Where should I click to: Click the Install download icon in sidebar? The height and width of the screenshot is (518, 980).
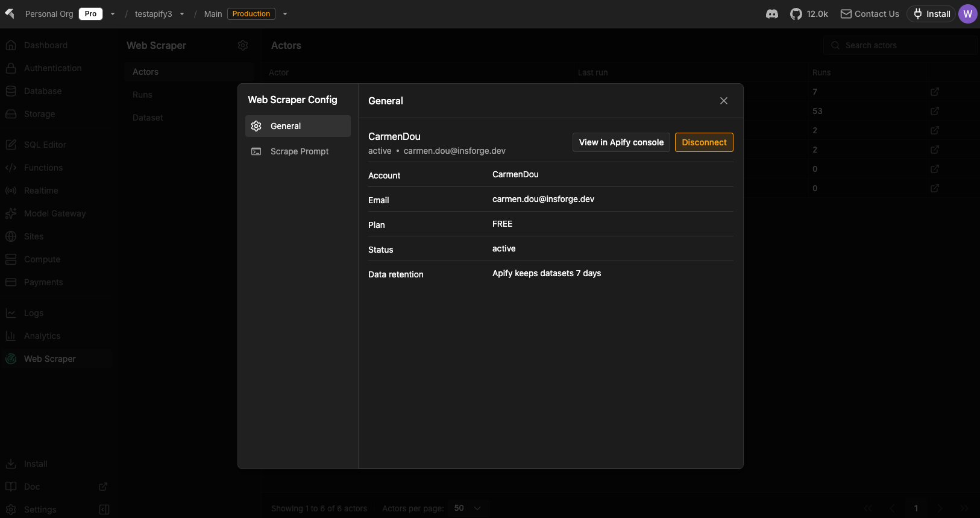point(11,464)
